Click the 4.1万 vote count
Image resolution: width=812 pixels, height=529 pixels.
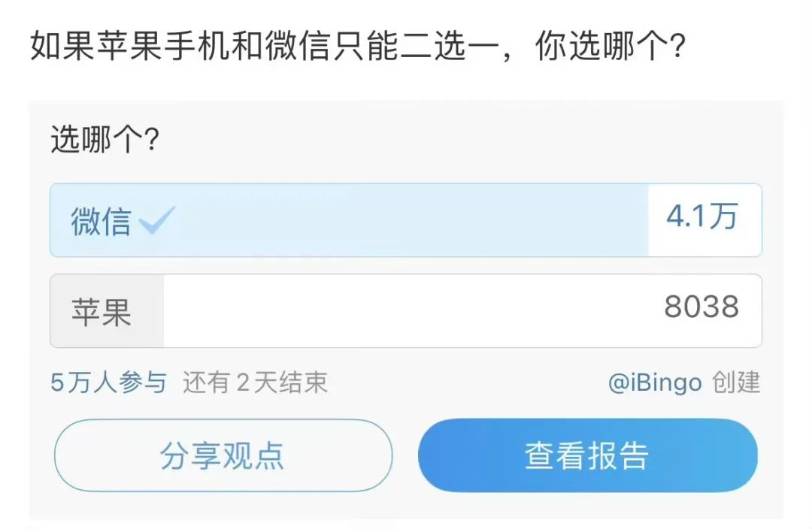pos(701,218)
